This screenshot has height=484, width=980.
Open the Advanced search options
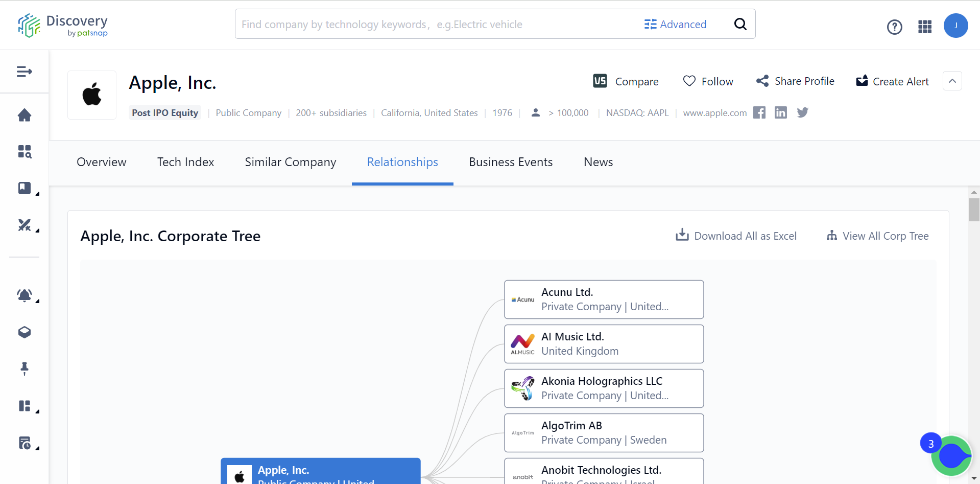click(x=675, y=24)
